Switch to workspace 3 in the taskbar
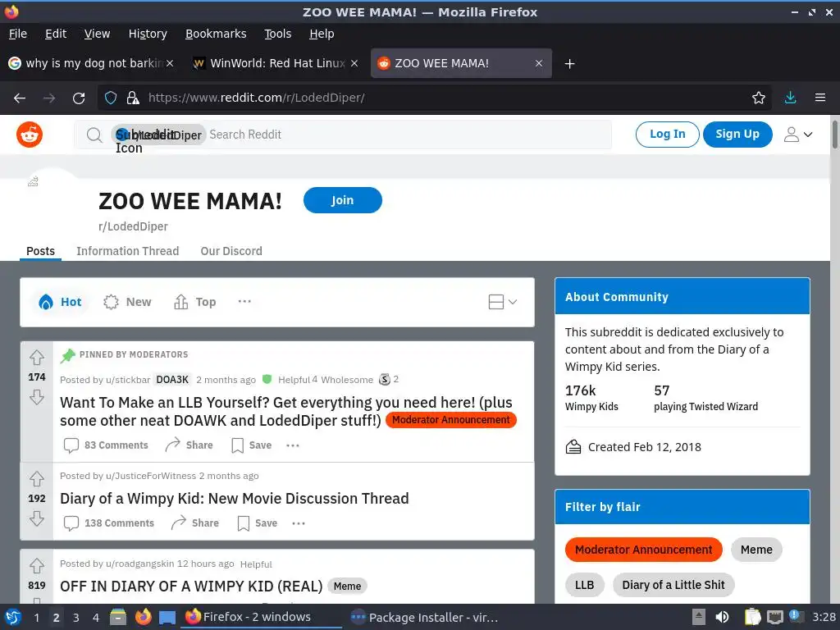Image resolution: width=840 pixels, height=630 pixels. tap(76, 617)
